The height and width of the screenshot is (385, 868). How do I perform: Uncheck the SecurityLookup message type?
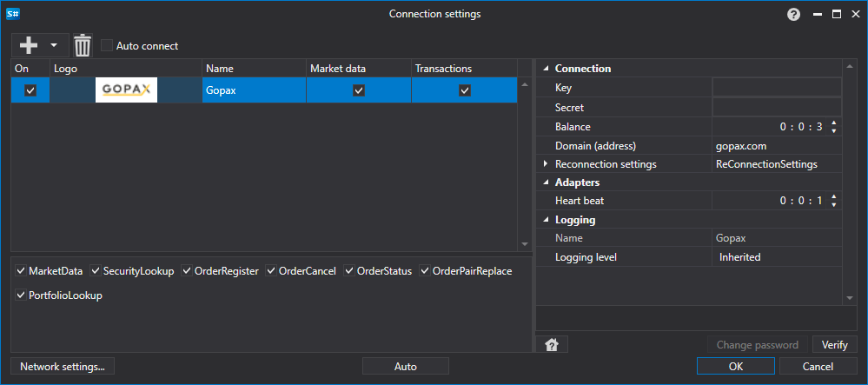click(96, 271)
